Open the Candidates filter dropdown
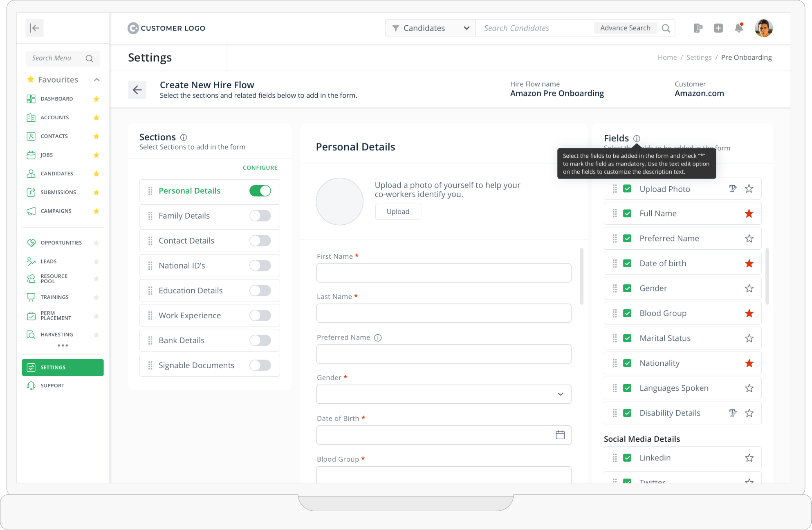The image size is (812, 530). [x=430, y=28]
